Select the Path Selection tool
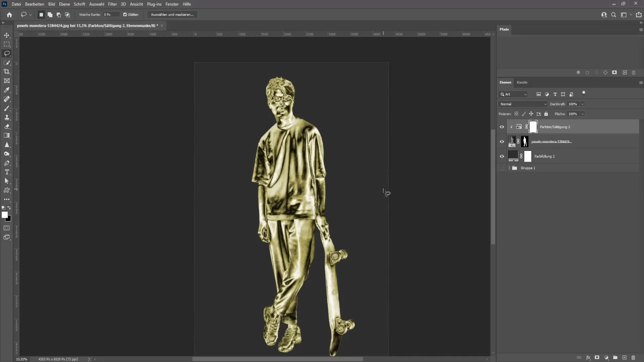 tap(7, 181)
